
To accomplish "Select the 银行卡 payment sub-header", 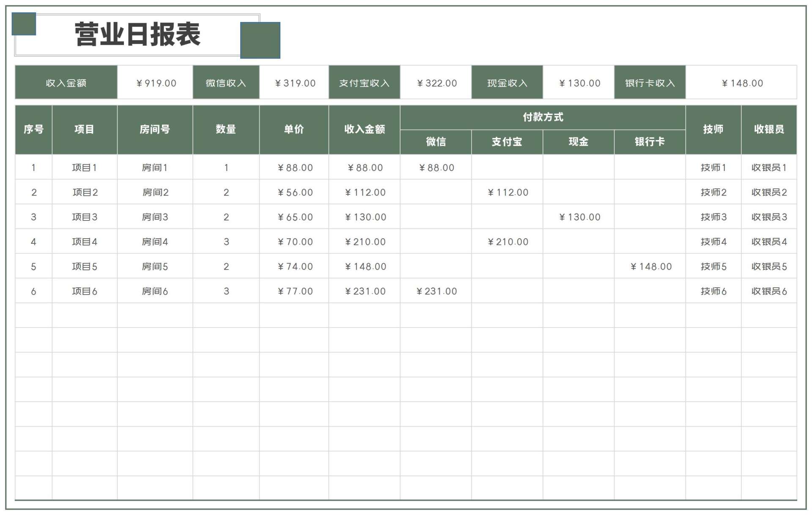I will [650, 142].
